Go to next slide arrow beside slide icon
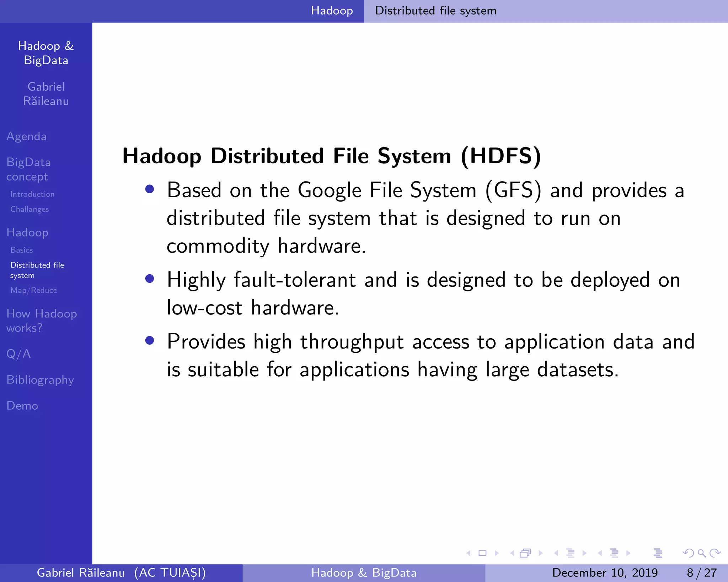The width and height of the screenshot is (728, 582). 497,553
